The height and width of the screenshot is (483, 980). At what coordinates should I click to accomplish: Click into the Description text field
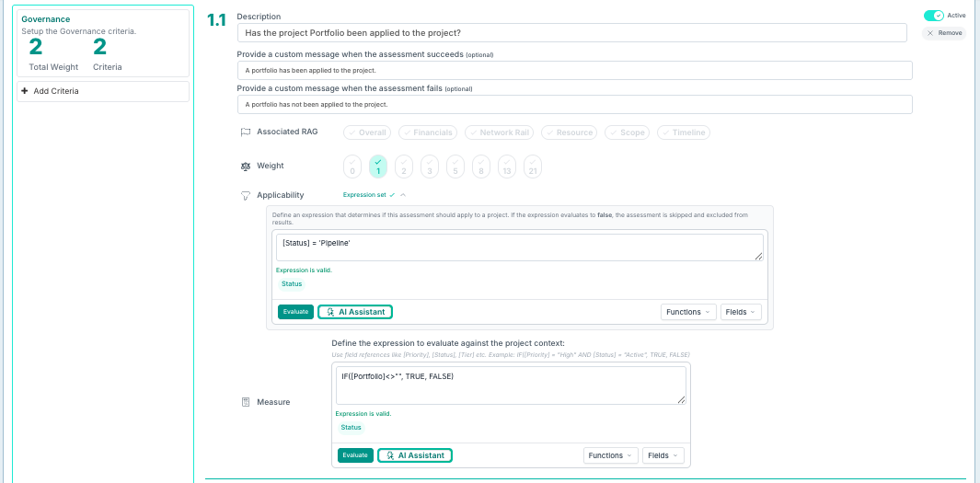coord(571,33)
